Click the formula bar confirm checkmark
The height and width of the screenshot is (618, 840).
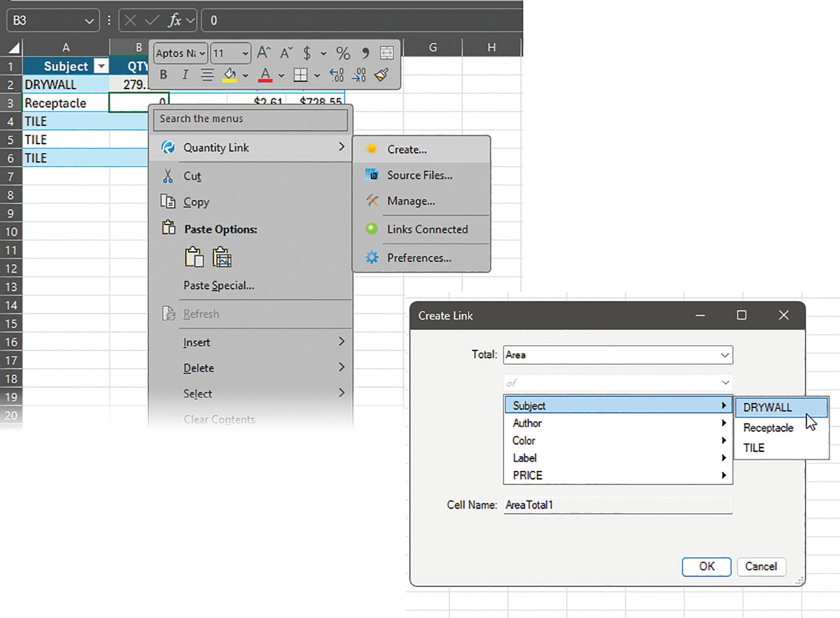pyautogui.click(x=152, y=20)
